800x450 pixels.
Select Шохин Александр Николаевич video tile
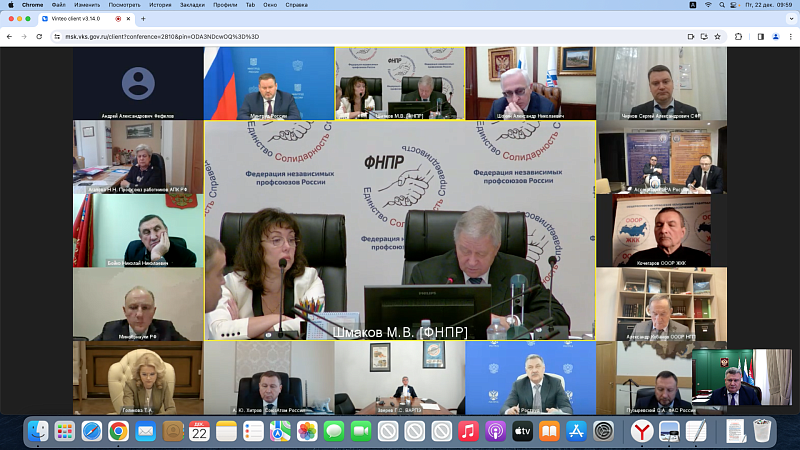(x=531, y=84)
